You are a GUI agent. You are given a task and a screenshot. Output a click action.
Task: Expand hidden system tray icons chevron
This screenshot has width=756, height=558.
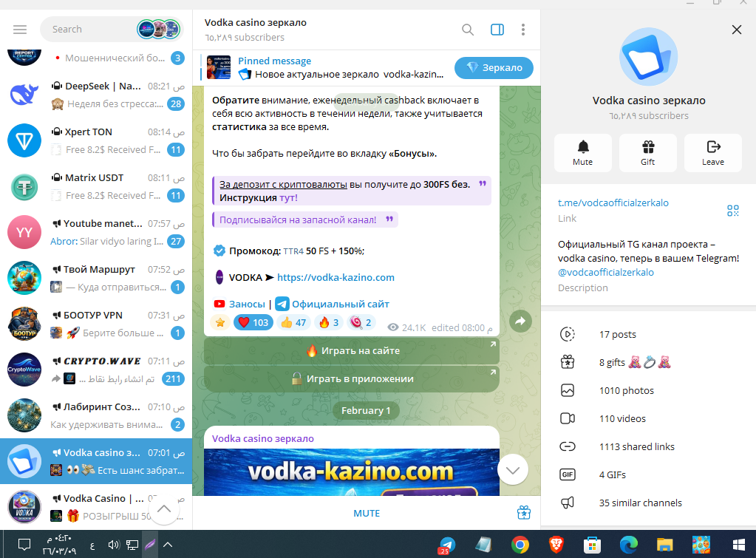168,545
